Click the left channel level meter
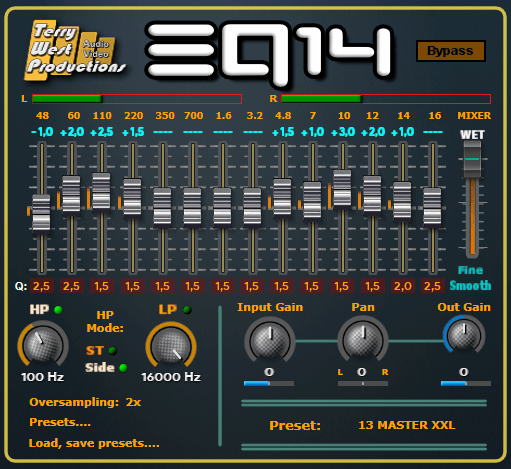 tap(137, 99)
